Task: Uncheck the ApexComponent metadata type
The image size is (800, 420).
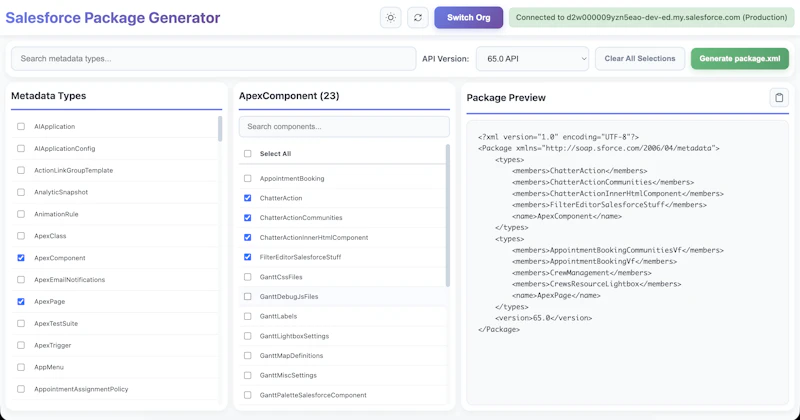Action: [21, 258]
